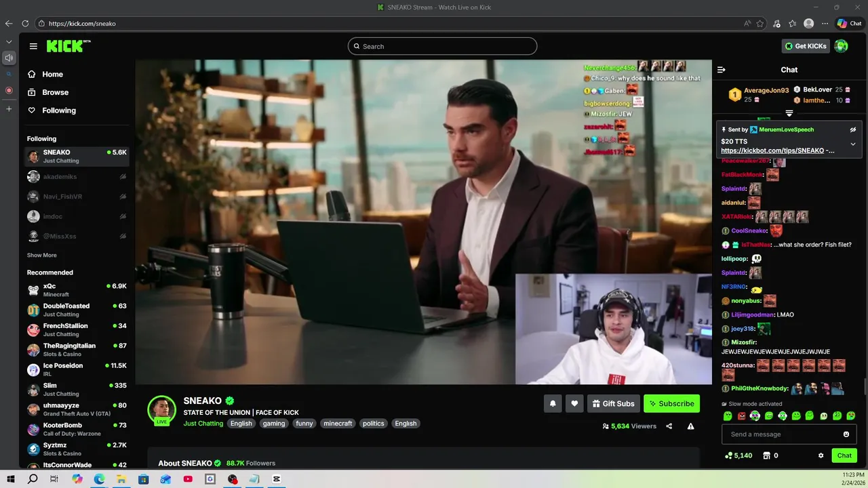Open Windows taskbar search

pyautogui.click(x=33, y=479)
